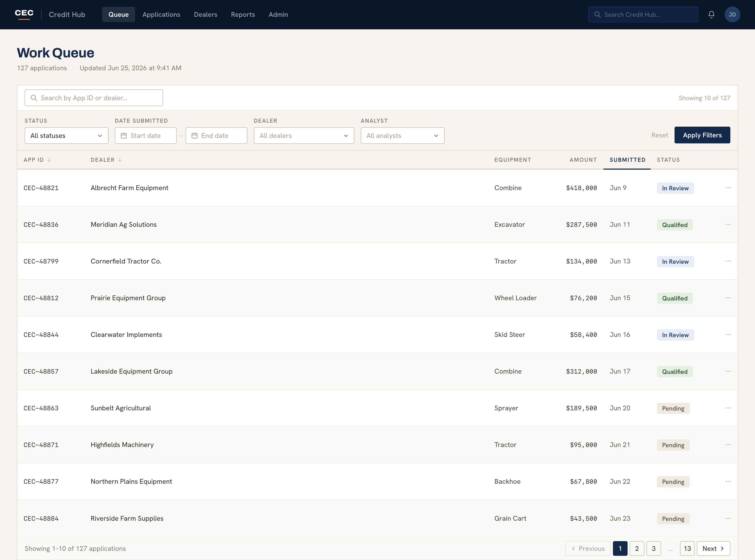Click the Status column header
Screen dimensions: 755x560
668,160
